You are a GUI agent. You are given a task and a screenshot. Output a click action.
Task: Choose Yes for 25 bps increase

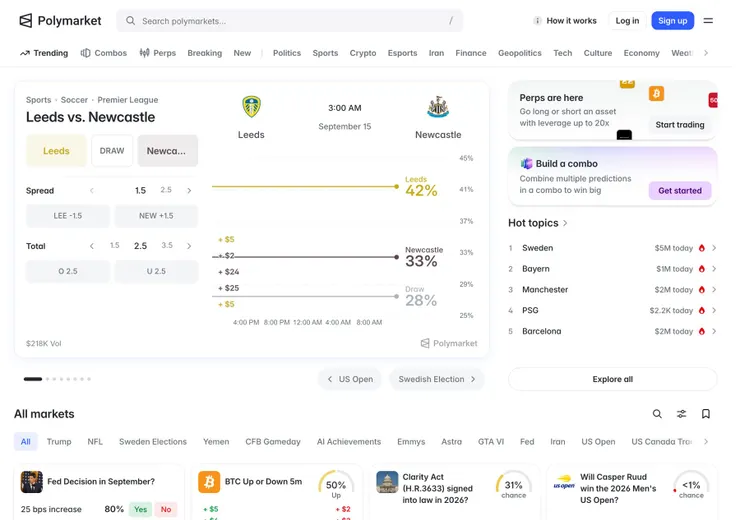click(x=140, y=509)
